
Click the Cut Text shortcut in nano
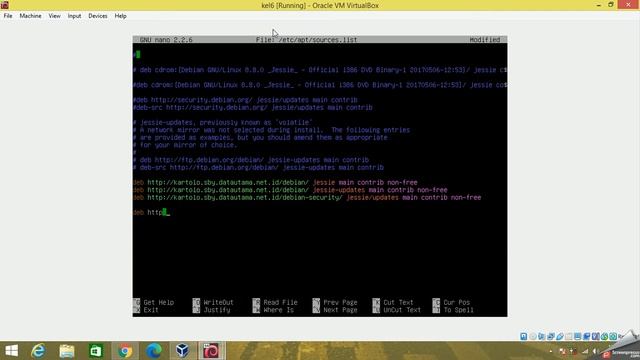[x=393, y=302]
